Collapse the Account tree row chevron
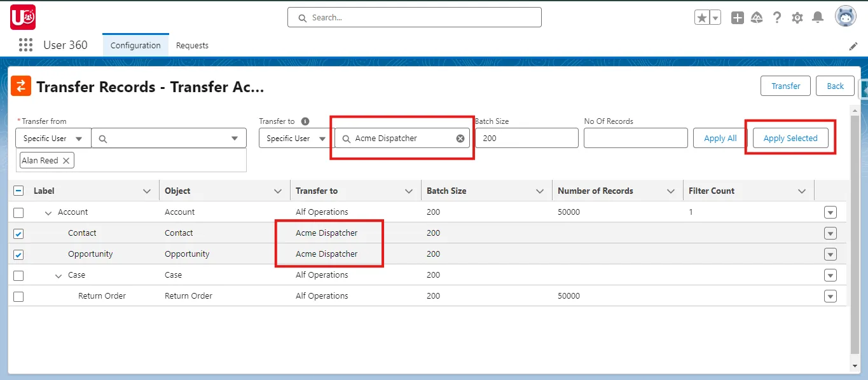Viewport: 868px width, 380px height. coord(48,212)
